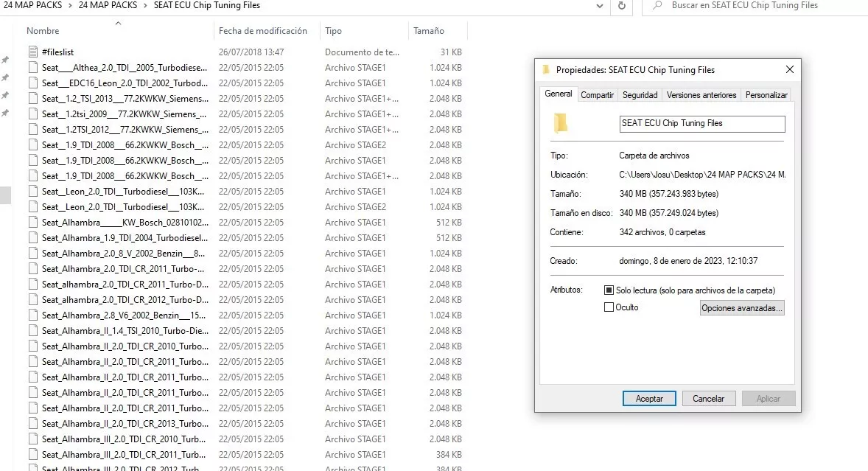Go to the Personalizar tab
868x471 pixels.
(x=766, y=95)
